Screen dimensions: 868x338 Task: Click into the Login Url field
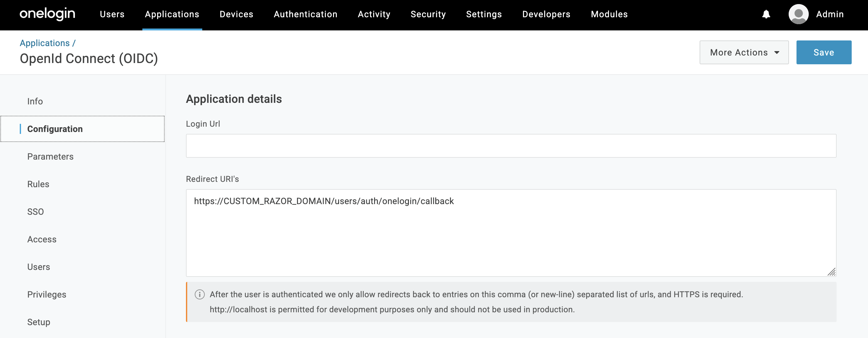click(511, 146)
